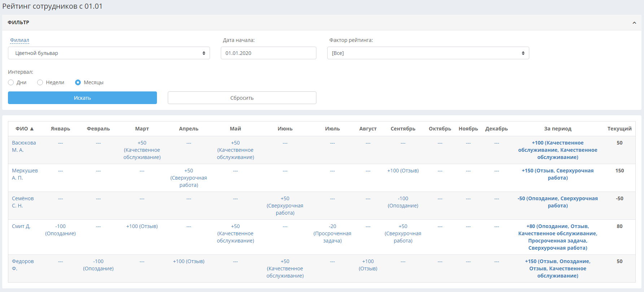
Task: Click the Октябрь column header
Action: 440,129
